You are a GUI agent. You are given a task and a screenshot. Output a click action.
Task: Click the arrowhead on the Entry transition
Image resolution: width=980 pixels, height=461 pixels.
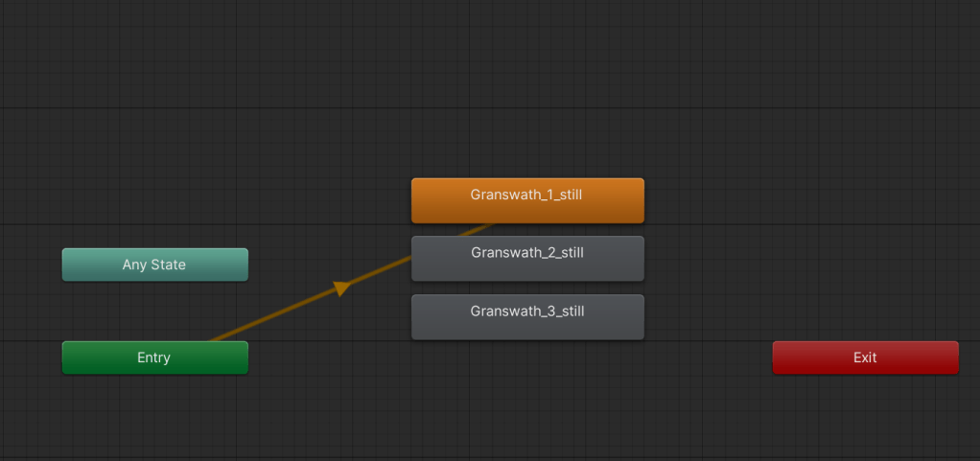coord(341,288)
